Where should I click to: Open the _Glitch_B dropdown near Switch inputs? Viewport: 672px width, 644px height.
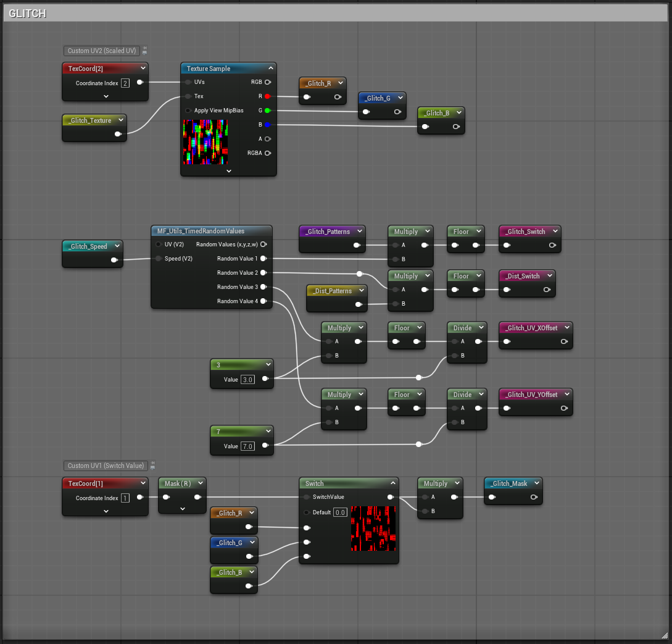click(x=252, y=572)
